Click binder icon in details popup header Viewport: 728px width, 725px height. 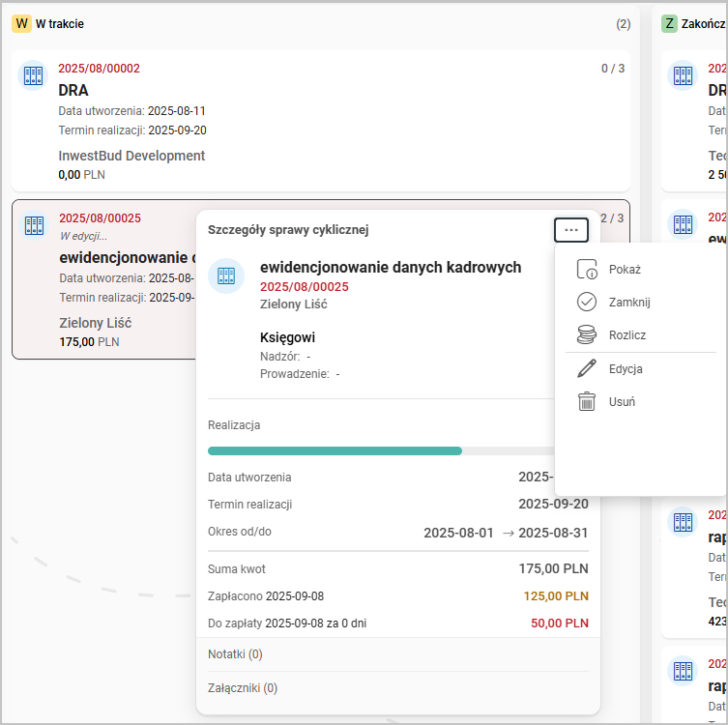click(x=226, y=275)
